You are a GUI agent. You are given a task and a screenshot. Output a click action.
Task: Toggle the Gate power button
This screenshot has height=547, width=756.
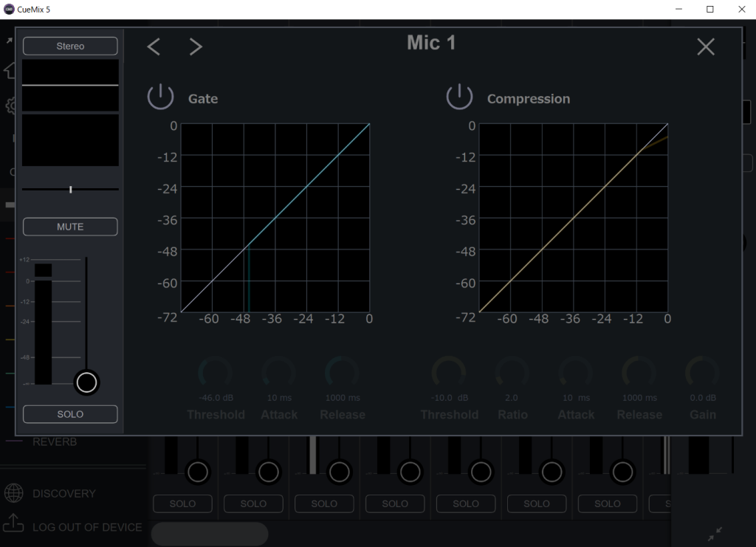(160, 97)
